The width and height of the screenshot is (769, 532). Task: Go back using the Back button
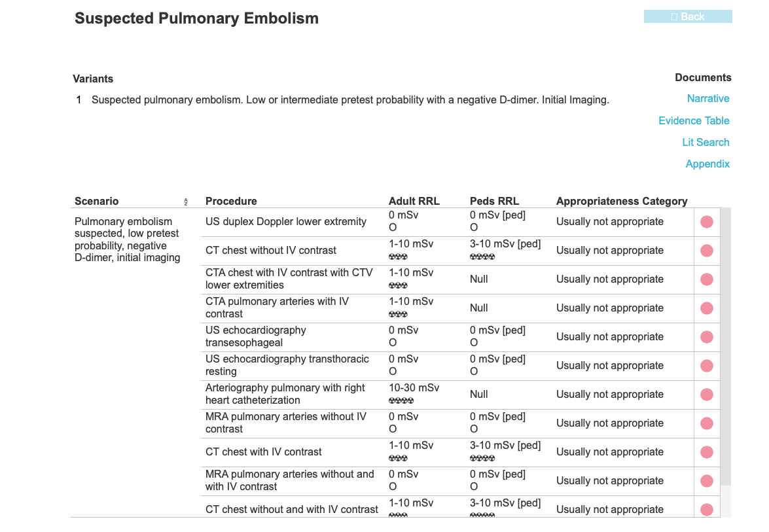click(688, 16)
